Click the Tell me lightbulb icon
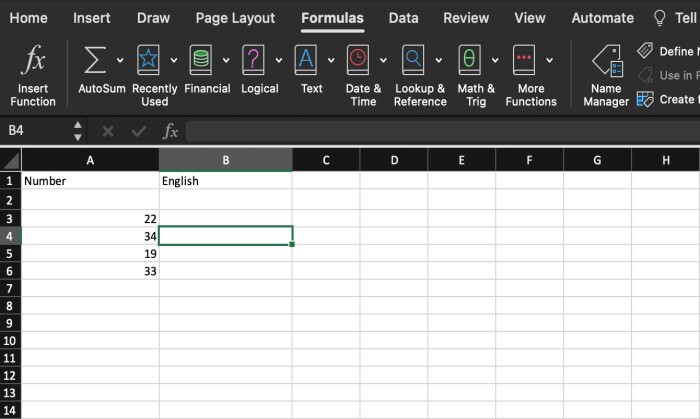Image resolution: width=700 pixels, height=419 pixels. pyautogui.click(x=659, y=18)
